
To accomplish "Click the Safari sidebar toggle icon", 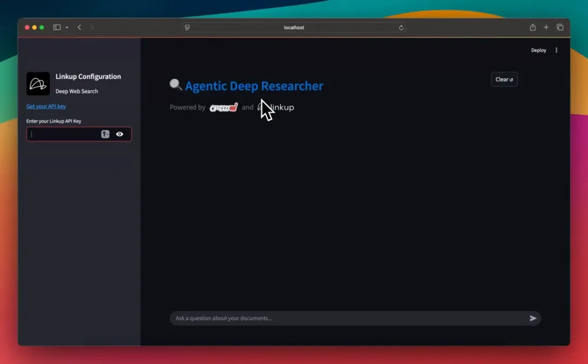I will 57,27.
